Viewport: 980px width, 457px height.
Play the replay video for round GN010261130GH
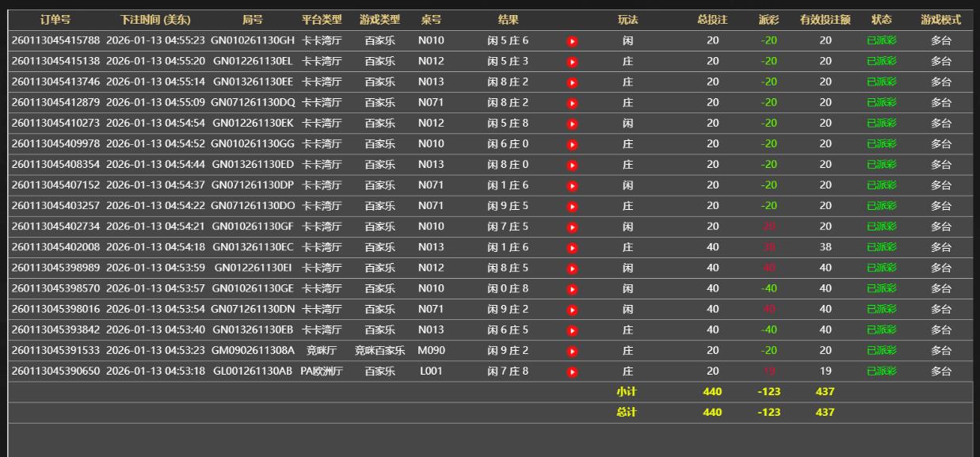(572, 41)
